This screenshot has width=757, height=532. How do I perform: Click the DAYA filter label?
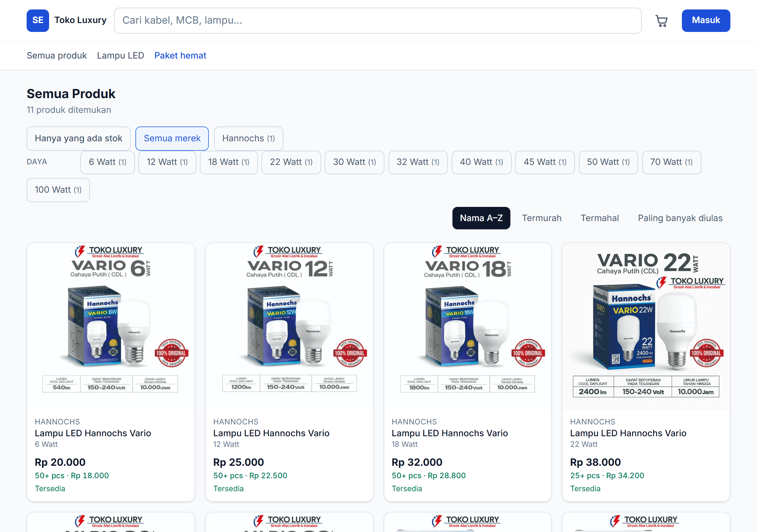pyautogui.click(x=37, y=162)
